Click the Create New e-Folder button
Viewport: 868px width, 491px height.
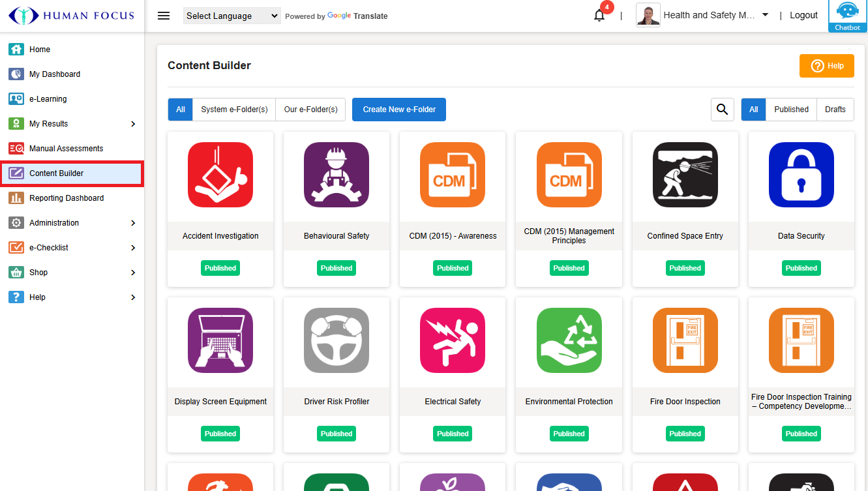tap(399, 110)
